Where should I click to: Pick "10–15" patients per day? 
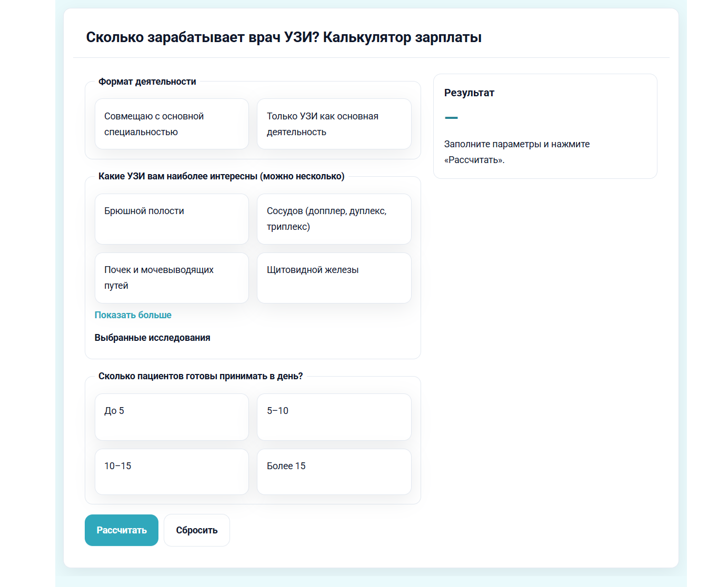click(x=172, y=471)
